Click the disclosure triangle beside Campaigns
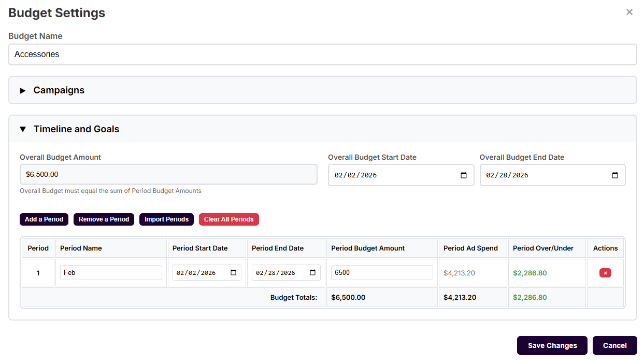This screenshot has width=644, height=361. pyautogui.click(x=22, y=90)
